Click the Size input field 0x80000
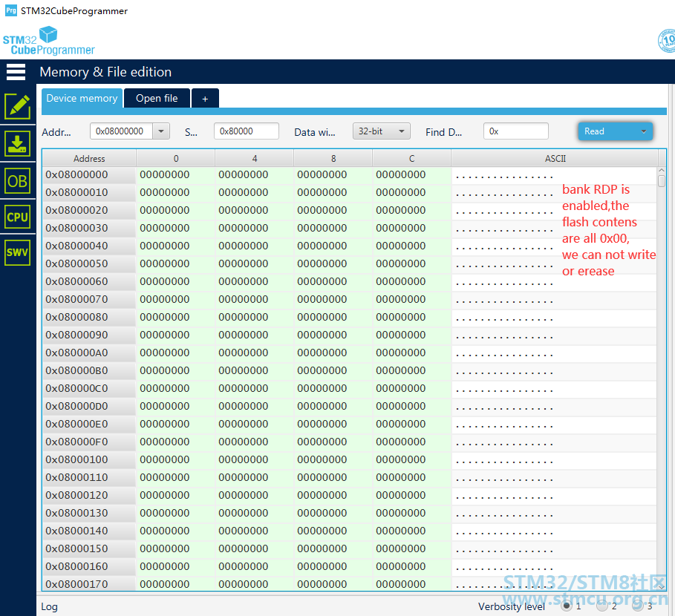The height and width of the screenshot is (616, 675). pos(247,131)
